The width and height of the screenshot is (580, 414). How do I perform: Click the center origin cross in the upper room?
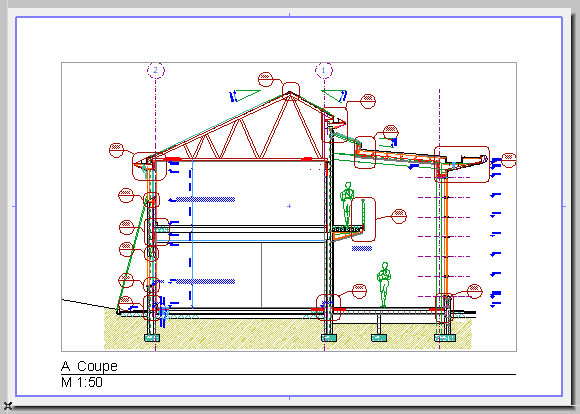(x=289, y=206)
